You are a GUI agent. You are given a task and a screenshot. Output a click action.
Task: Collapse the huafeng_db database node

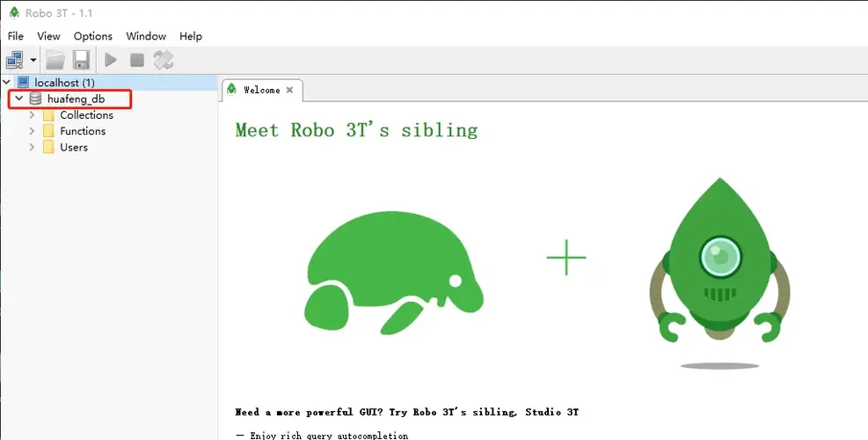pyautogui.click(x=19, y=99)
